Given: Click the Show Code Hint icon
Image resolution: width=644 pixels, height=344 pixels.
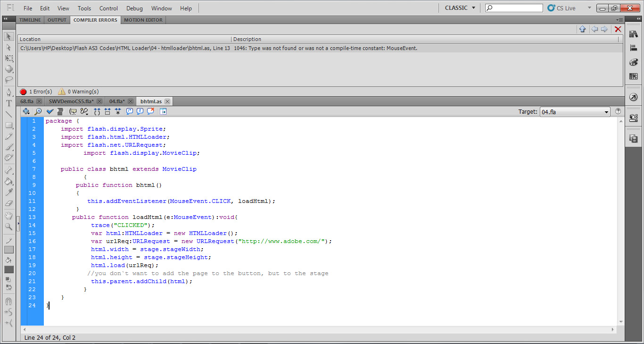Looking at the screenshot, I should tap(73, 111).
